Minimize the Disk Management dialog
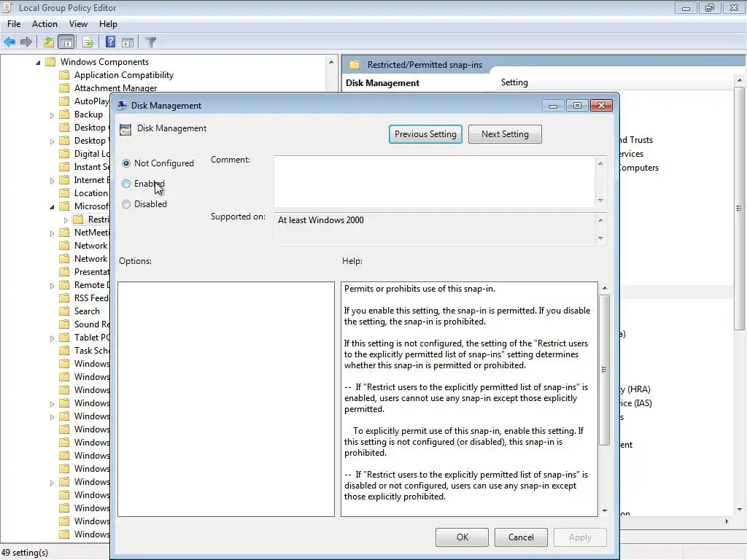The width and height of the screenshot is (747, 560). coord(553,106)
